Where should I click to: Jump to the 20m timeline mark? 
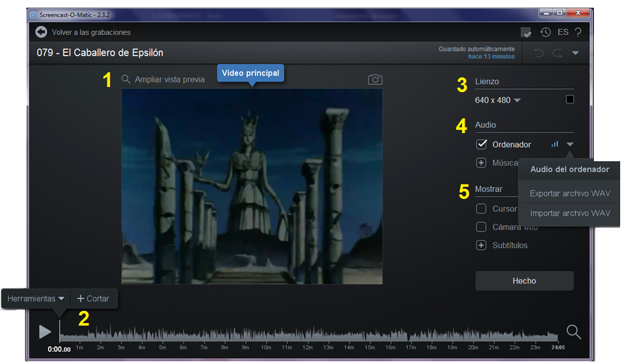click(x=473, y=347)
